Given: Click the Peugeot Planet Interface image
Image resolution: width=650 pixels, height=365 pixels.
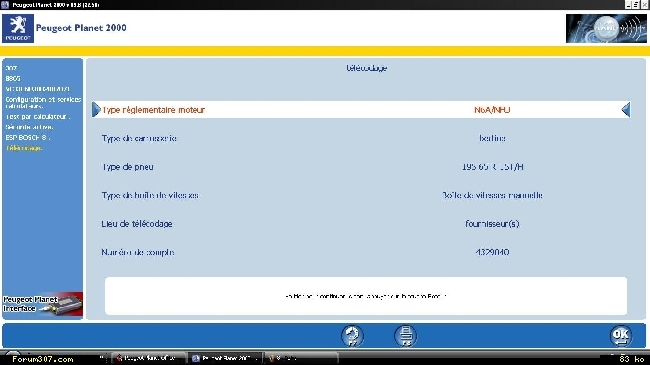Looking at the screenshot, I should (x=43, y=304).
